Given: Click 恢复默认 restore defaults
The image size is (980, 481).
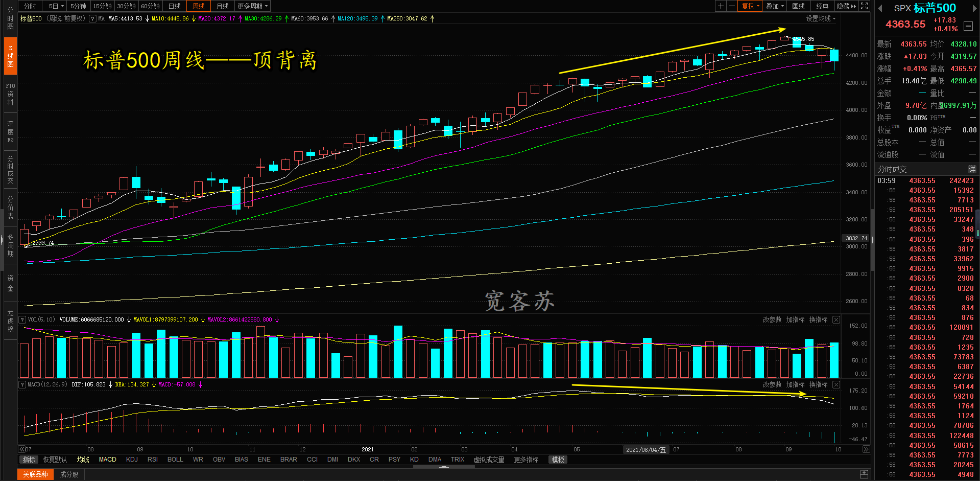Looking at the screenshot, I should point(55,460).
